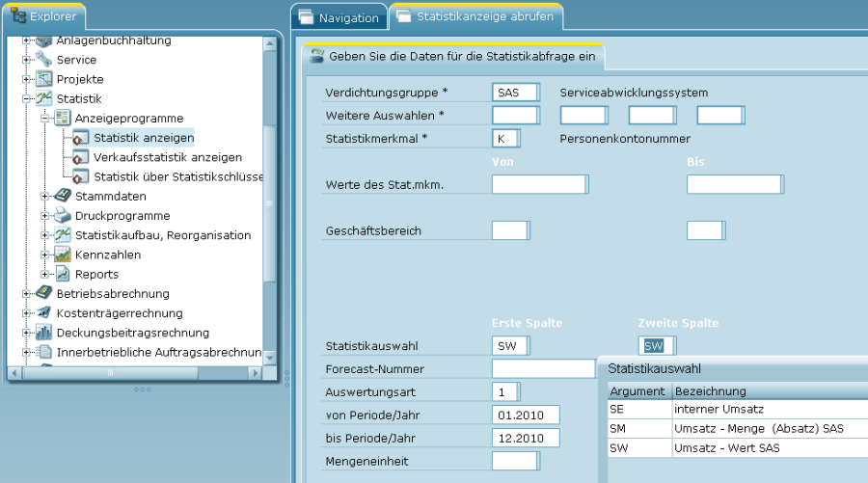Click the Forecast-Nummer field
This screenshot has height=483, width=868.
click(543, 368)
